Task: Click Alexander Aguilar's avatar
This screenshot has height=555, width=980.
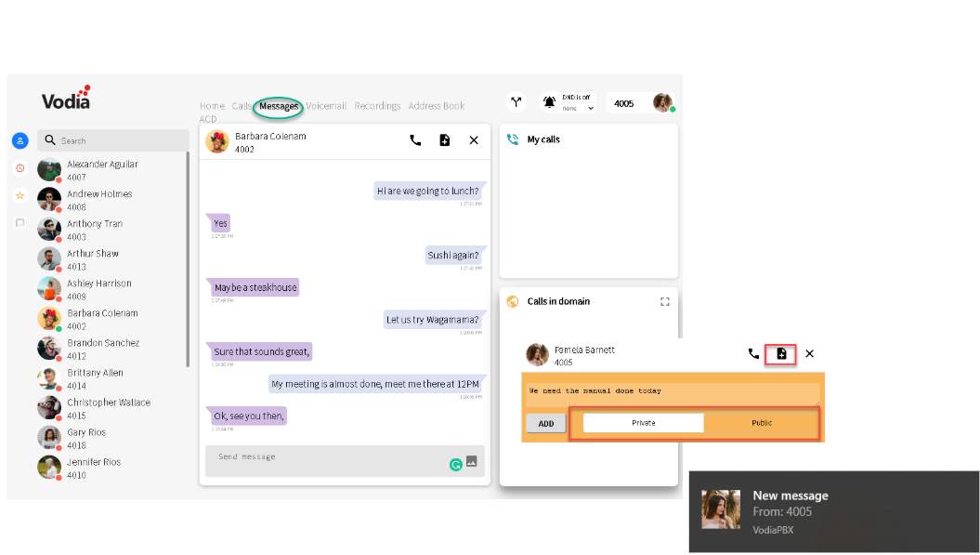Action: [x=48, y=169]
